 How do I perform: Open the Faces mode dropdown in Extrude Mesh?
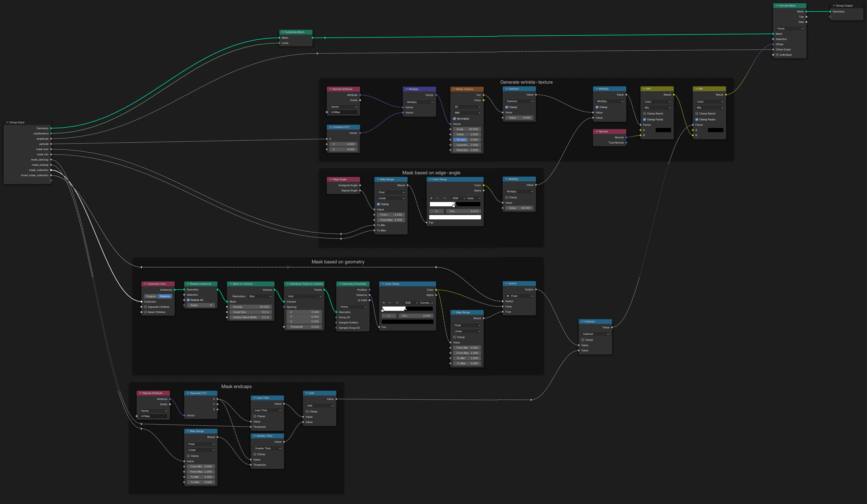pos(790,29)
